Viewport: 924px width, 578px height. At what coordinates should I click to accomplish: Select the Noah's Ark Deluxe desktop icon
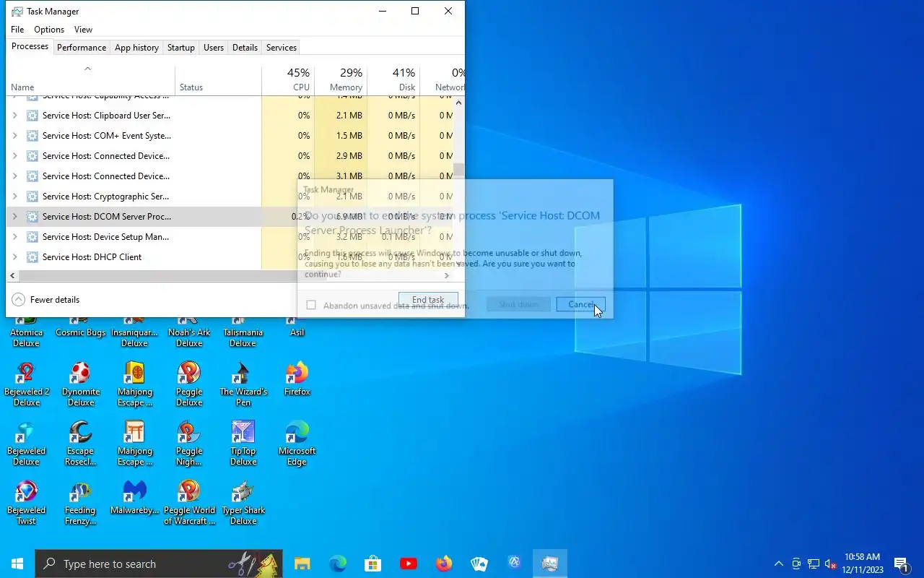pyautogui.click(x=189, y=332)
